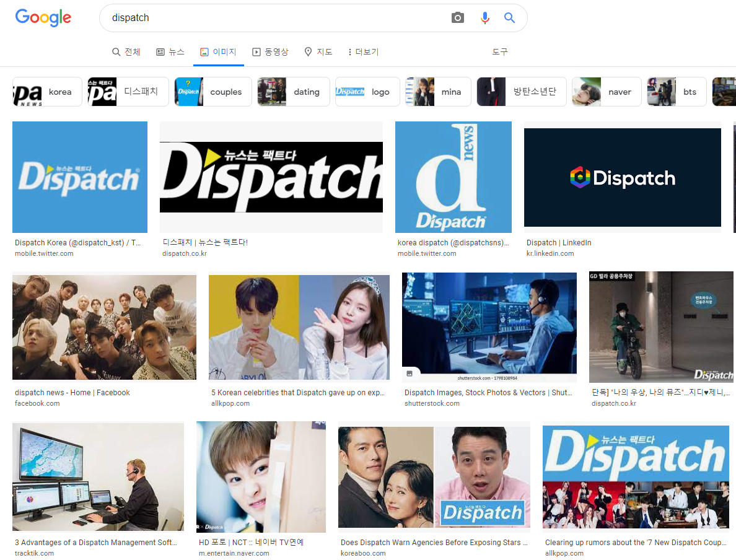Viewport: 736px width, 560px height.
Task: Open the koreaboo Dispatch couple image
Action: click(434, 477)
